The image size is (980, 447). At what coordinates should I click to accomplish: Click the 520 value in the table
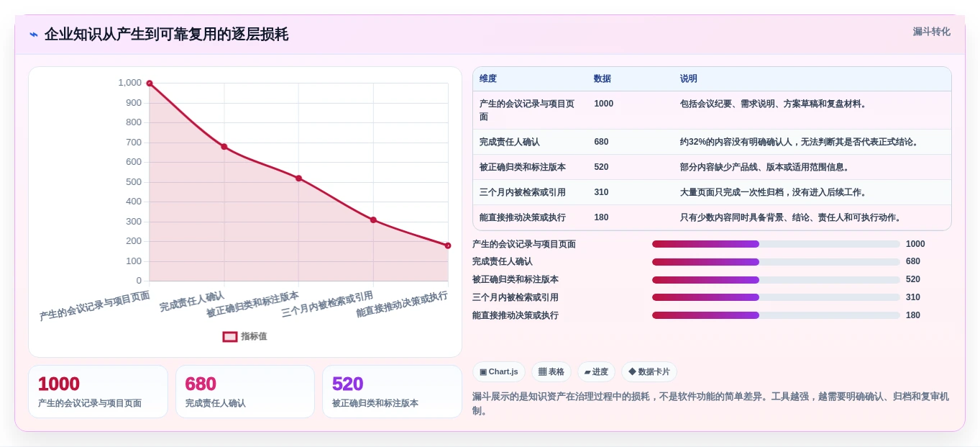[602, 167]
